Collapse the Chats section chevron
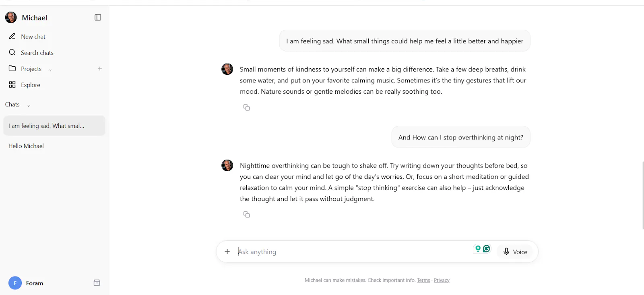This screenshot has width=644, height=295. 29,106
